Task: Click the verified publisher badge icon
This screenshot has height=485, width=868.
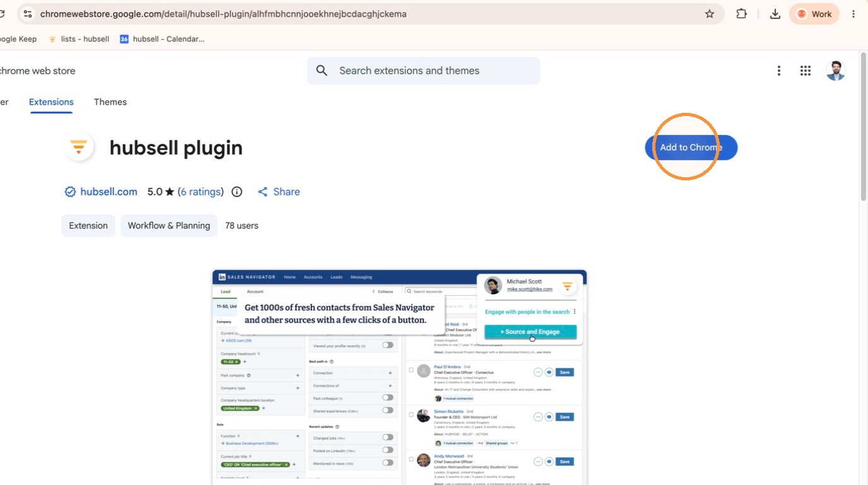Action: pyautogui.click(x=70, y=192)
